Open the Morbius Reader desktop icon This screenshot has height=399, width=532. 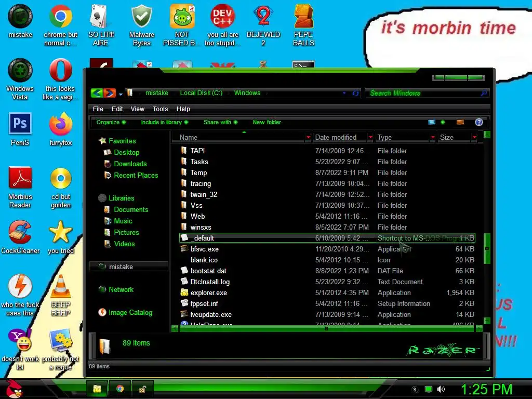pos(20,187)
